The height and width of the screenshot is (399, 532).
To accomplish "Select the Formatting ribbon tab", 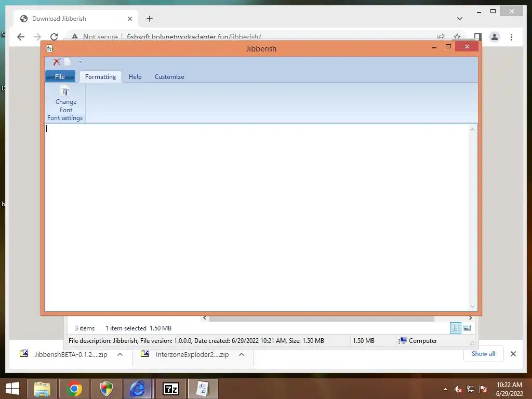I will 100,77.
